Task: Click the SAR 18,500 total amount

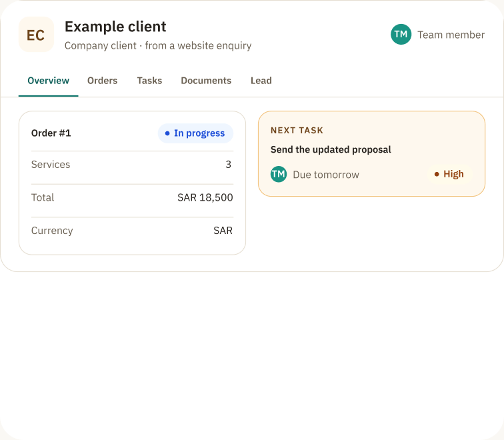Action: click(x=205, y=197)
